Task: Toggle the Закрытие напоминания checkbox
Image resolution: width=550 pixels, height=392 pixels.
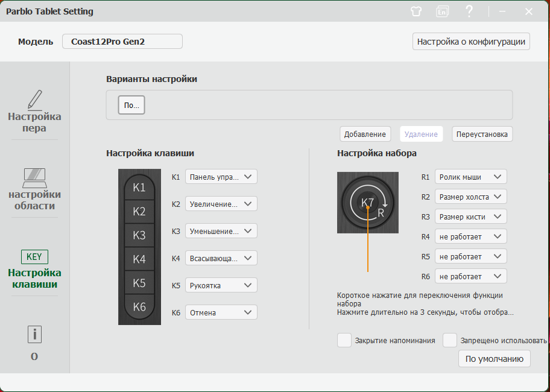Action: pyautogui.click(x=344, y=340)
